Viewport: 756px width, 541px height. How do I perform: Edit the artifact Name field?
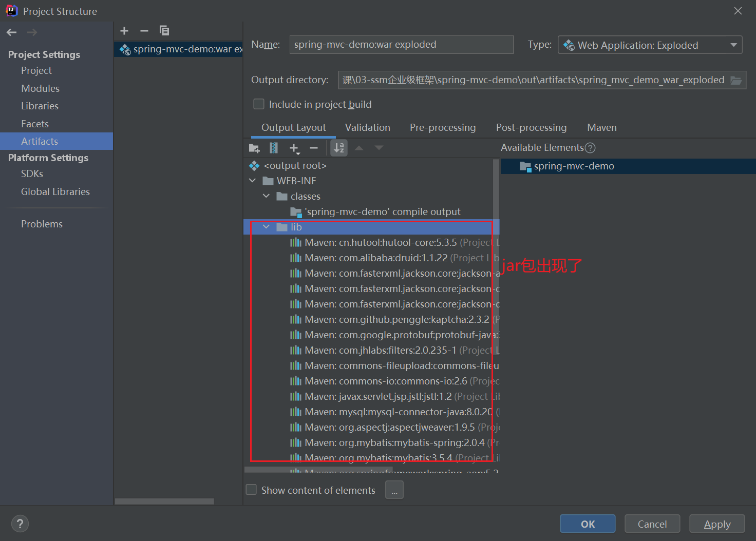[x=401, y=45]
